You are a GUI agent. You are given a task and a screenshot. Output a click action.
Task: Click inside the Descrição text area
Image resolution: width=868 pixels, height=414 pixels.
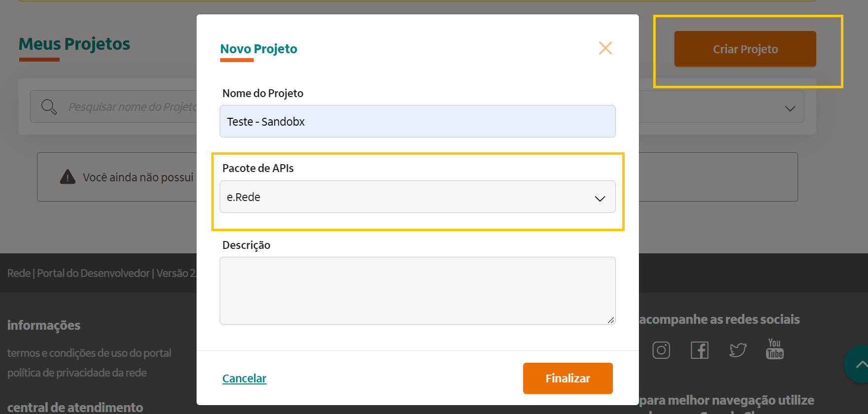(x=417, y=290)
